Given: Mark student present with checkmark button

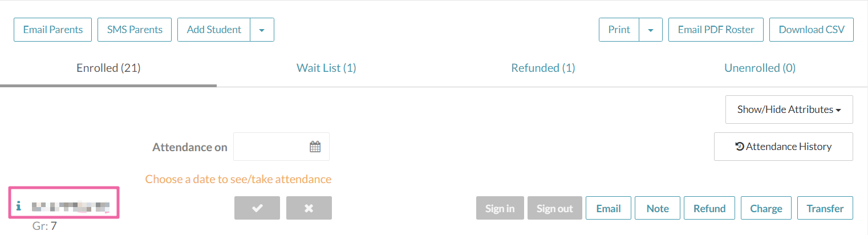Looking at the screenshot, I should click(x=257, y=208).
